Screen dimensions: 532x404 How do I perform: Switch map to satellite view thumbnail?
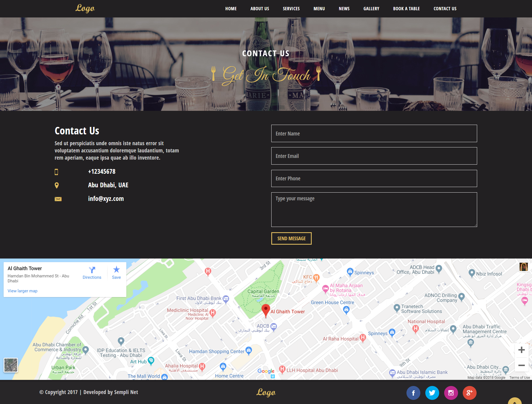[11, 365]
